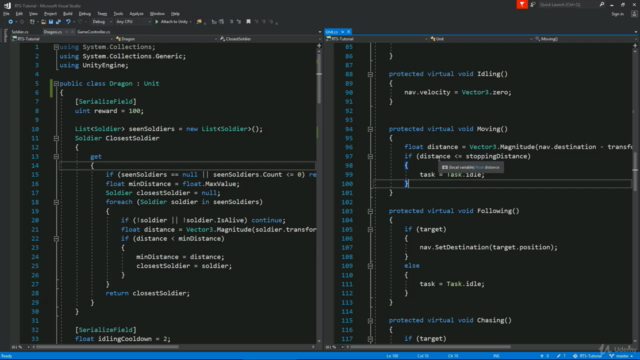Collapse the Idling() method on line 88

click(x=370, y=74)
